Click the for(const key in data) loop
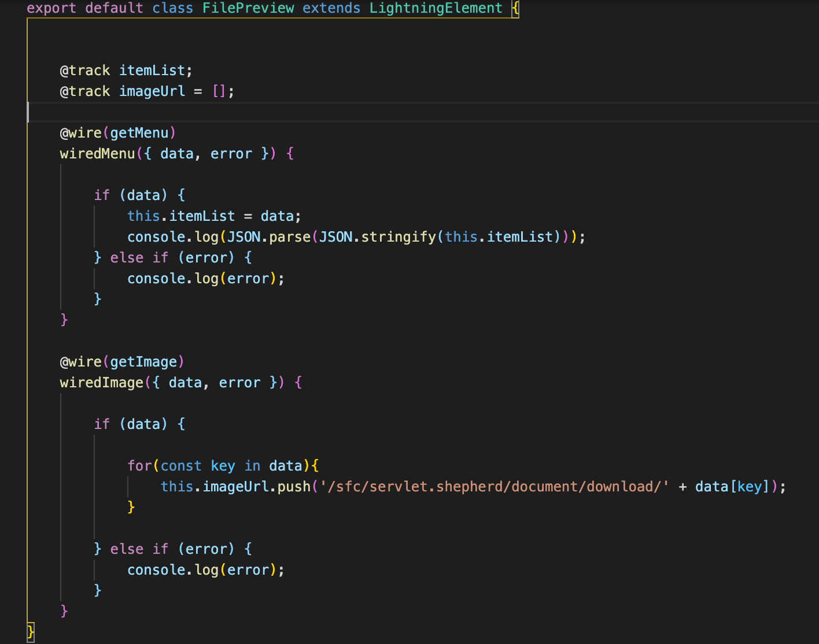 tap(223, 465)
